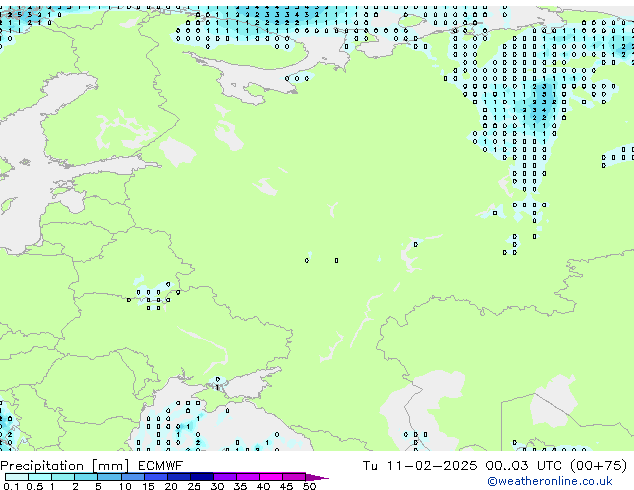634x490 pixels.
Task: Click the 35–40 mm legend swatch
Action: [248, 477]
